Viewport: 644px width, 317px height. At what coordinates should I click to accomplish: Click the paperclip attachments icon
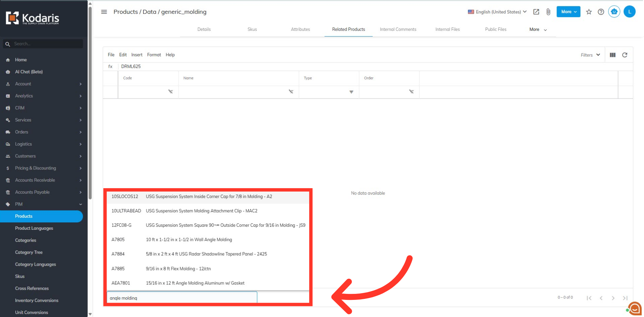click(548, 12)
